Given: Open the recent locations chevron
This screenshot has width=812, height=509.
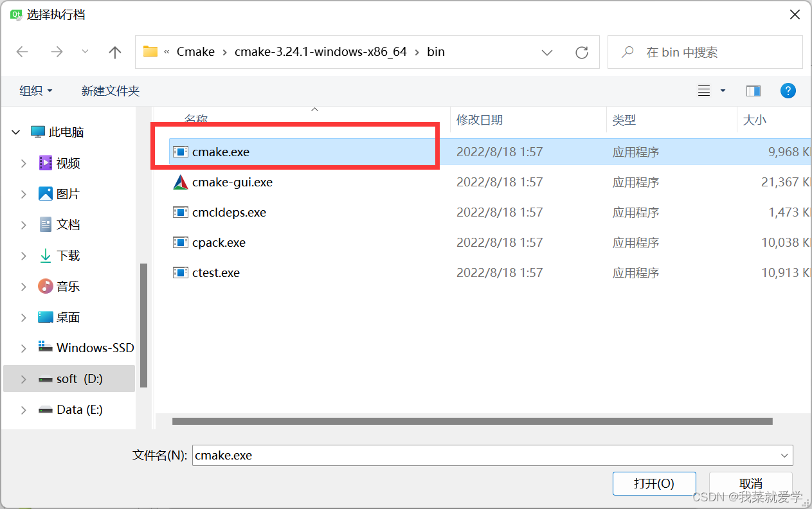Looking at the screenshot, I should [x=86, y=52].
